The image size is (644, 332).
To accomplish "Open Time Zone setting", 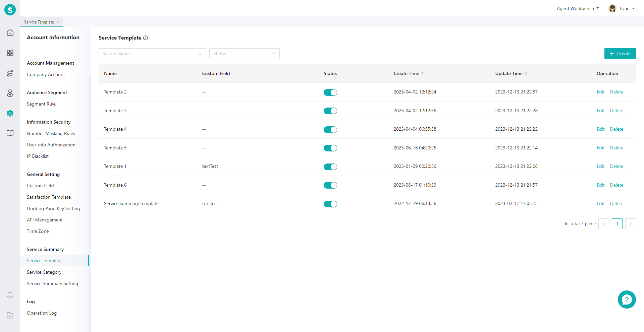I will [38, 231].
